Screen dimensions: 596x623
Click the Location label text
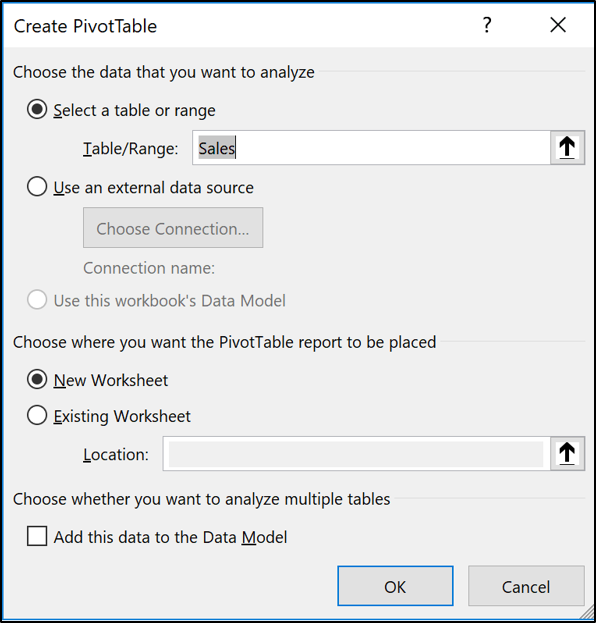(116, 455)
